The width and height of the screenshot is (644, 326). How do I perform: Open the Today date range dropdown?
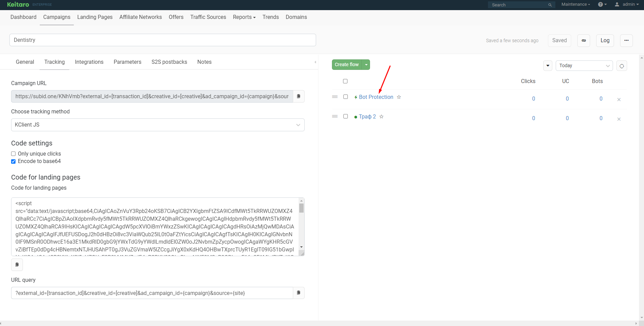(x=584, y=66)
